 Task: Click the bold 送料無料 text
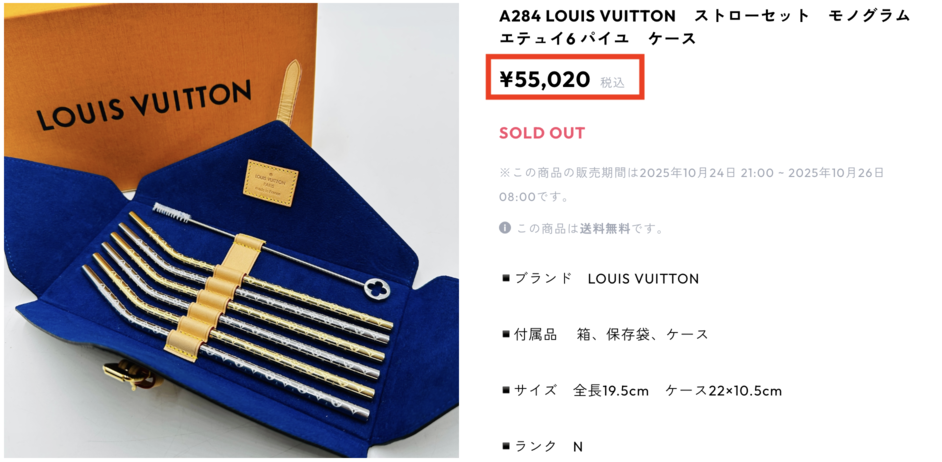point(605,229)
